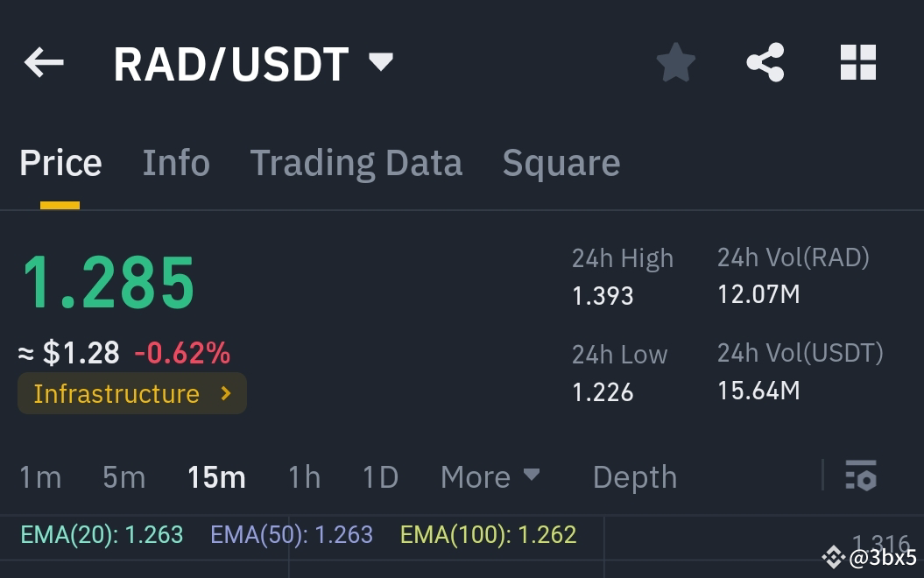Tap the EMA(20) indicator label

tap(100, 534)
